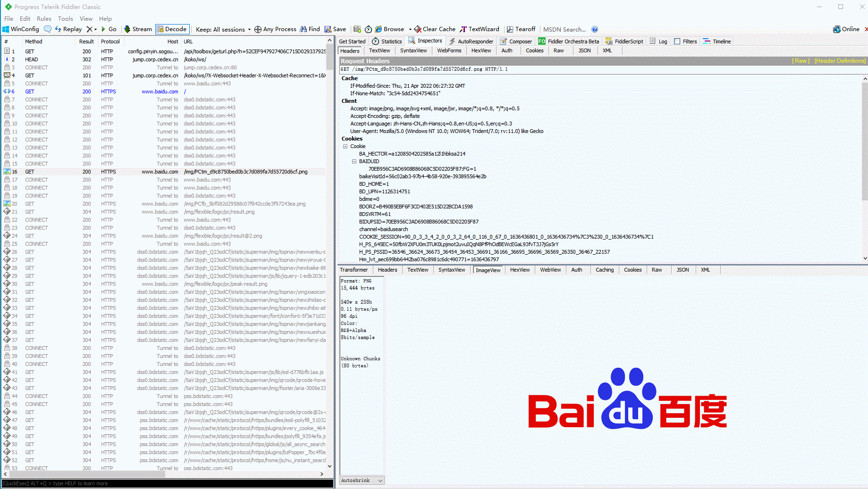The width and height of the screenshot is (868, 489).
Task: Open the Composer tab
Action: pos(516,41)
